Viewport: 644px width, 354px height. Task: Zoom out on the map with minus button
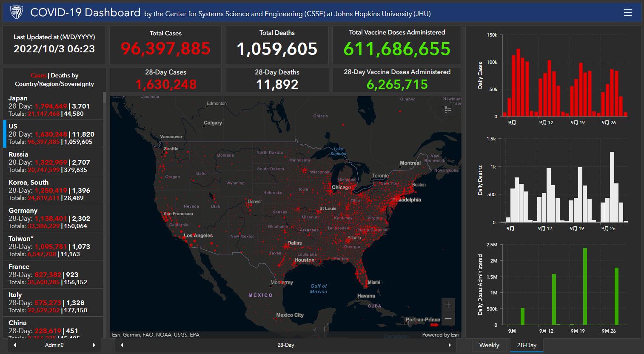coord(448,319)
